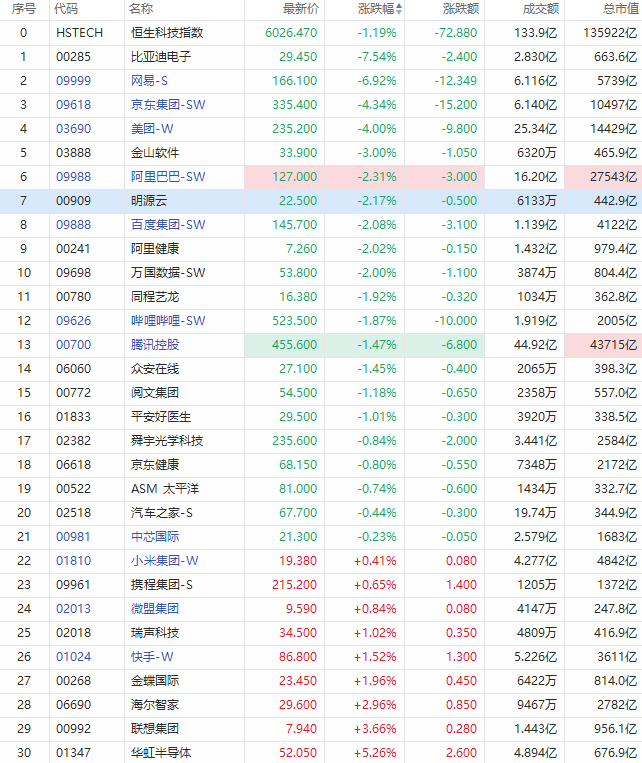The width and height of the screenshot is (642, 763).
Task: Open stock link 哔哩哔哩-SW
Action: point(168,321)
